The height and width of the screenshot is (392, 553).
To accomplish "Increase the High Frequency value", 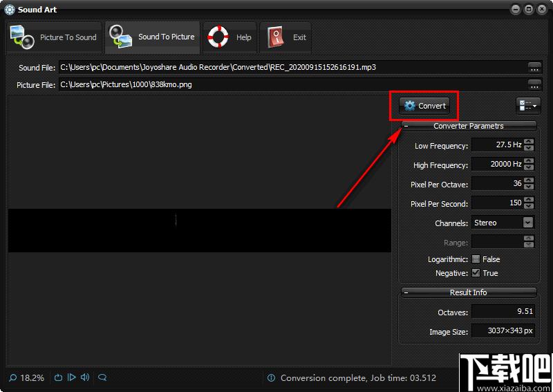I will [x=528, y=161].
